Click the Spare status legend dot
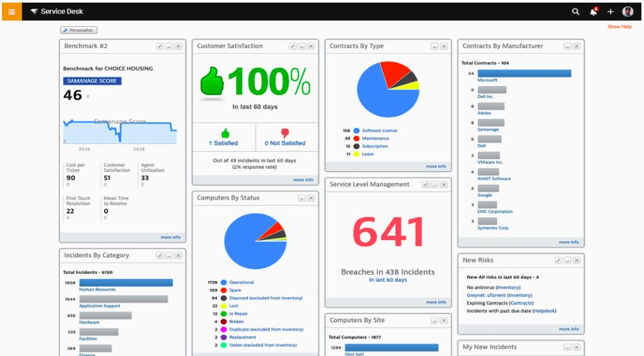Viewport: 644px width, 356px height. 224,290
